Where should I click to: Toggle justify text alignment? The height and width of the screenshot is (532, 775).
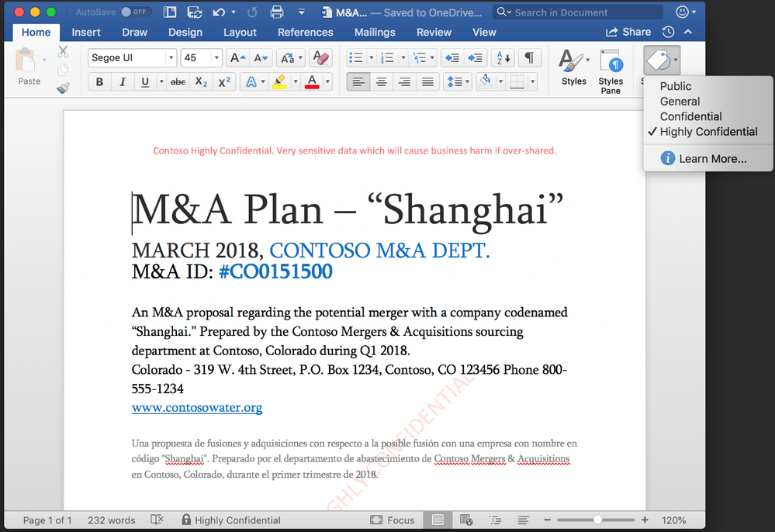[x=427, y=81]
